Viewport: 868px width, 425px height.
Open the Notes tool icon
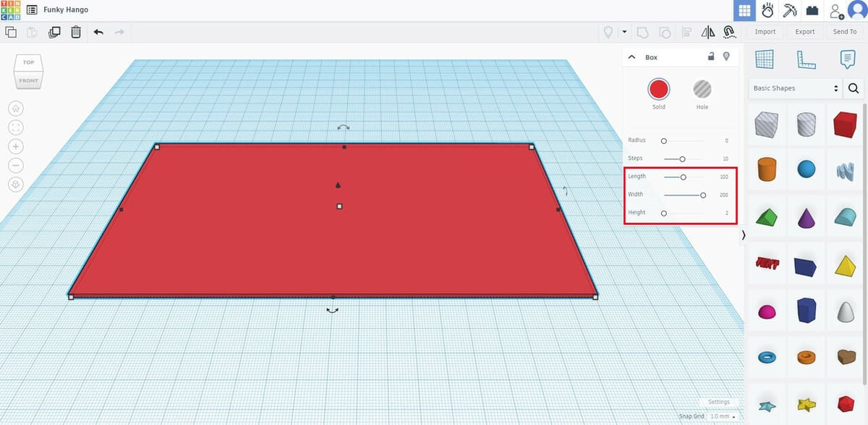(847, 59)
